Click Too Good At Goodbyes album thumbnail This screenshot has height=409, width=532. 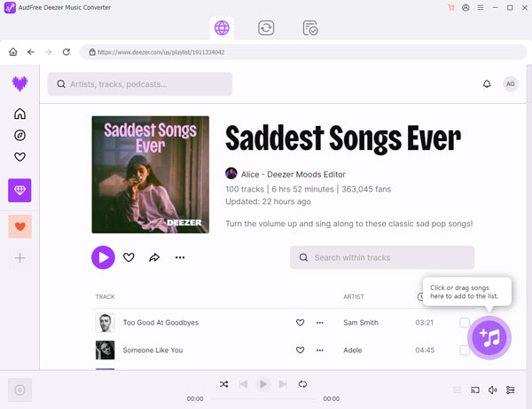(106, 322)
